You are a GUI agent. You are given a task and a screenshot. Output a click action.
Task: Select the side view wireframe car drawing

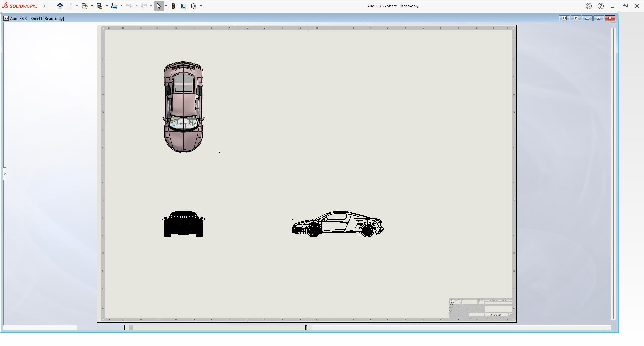[338, 224]
